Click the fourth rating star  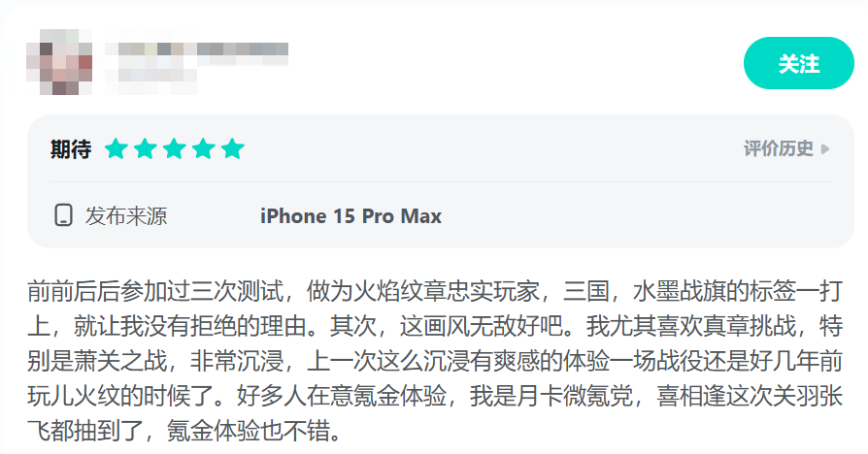204,148
